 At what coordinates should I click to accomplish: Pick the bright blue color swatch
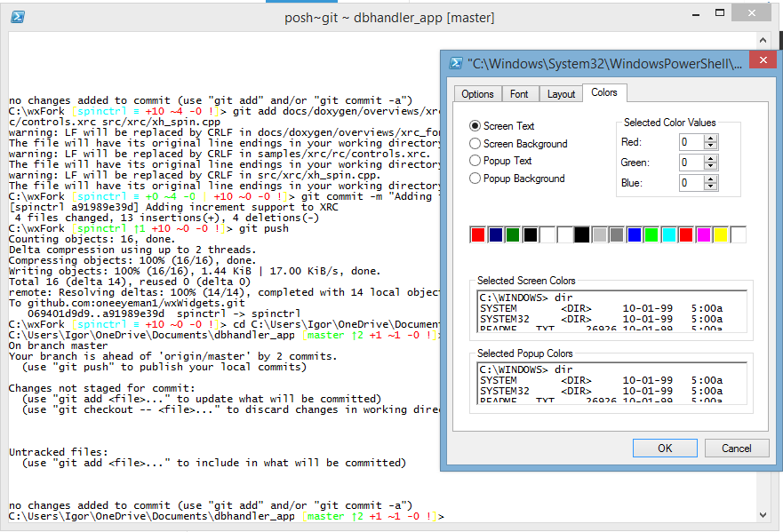tap(635, 234)
